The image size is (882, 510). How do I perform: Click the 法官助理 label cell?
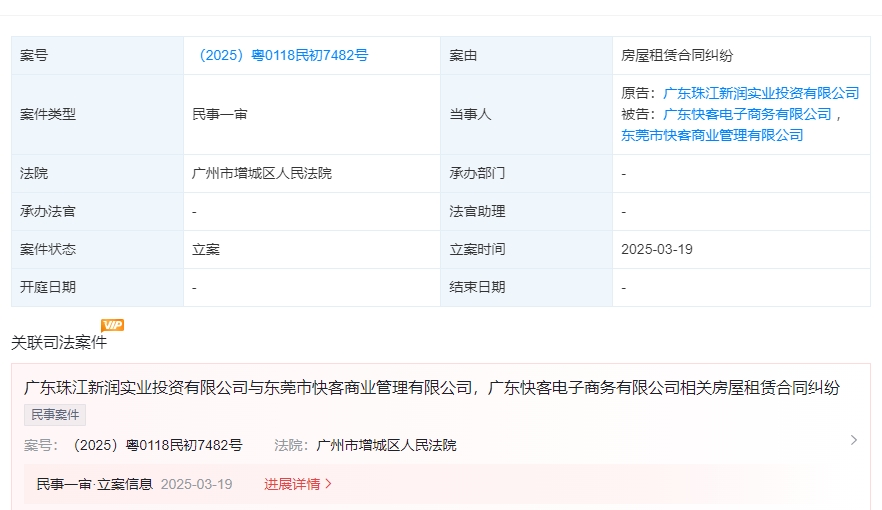(x=526, y=211)
